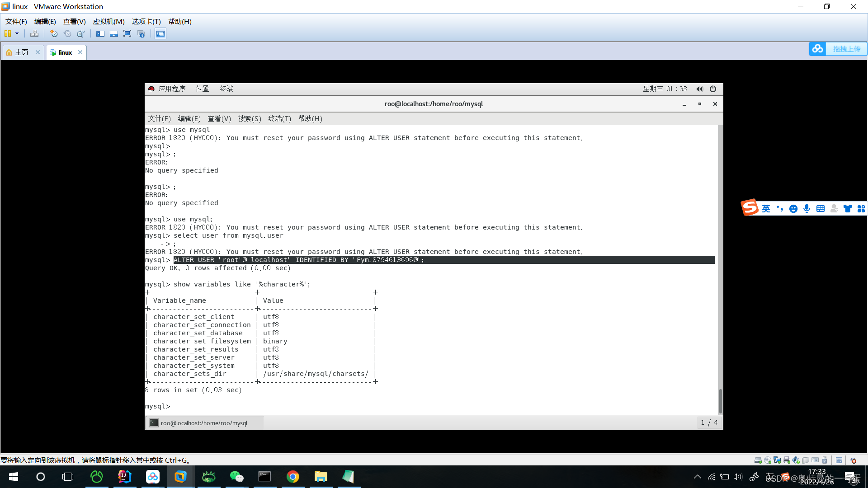The width and height of the screenshot is (868, 488).
Task: Click the 拖拽上传 cloud upload button
Action: coord(838,49)
